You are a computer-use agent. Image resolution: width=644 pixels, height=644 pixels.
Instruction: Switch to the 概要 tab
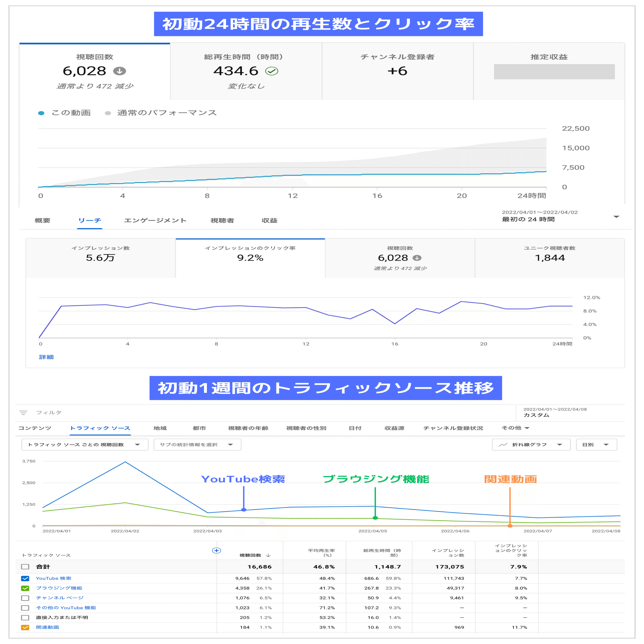pos(43,220)
